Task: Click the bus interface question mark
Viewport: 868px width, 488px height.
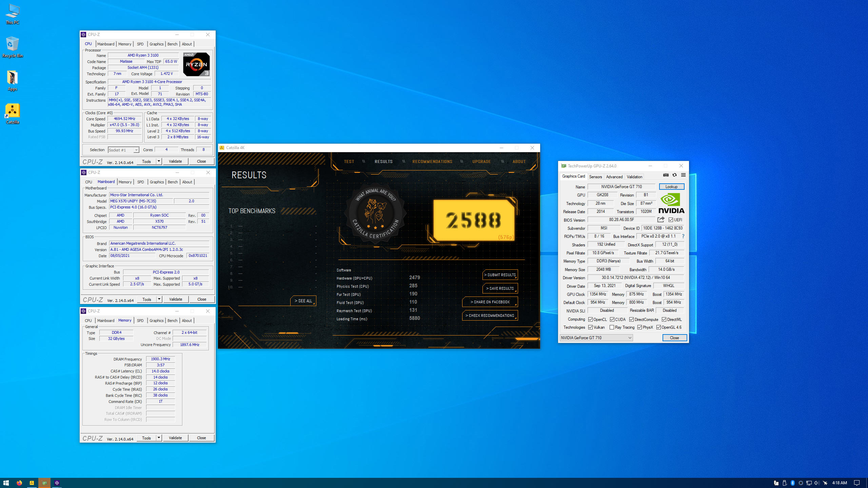Action: pyautogui.click(x=683, y=236)
